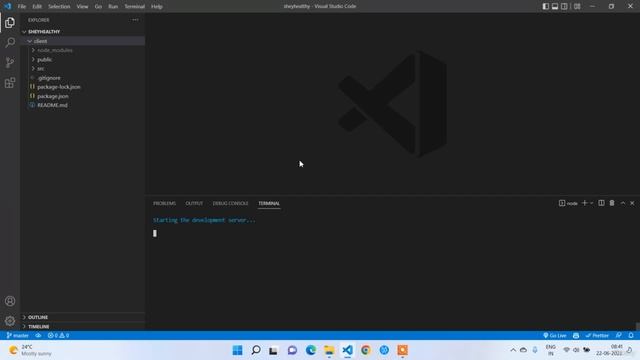Select the TERMINAL tab
The image size is (640, 360).
coord(269,203)
